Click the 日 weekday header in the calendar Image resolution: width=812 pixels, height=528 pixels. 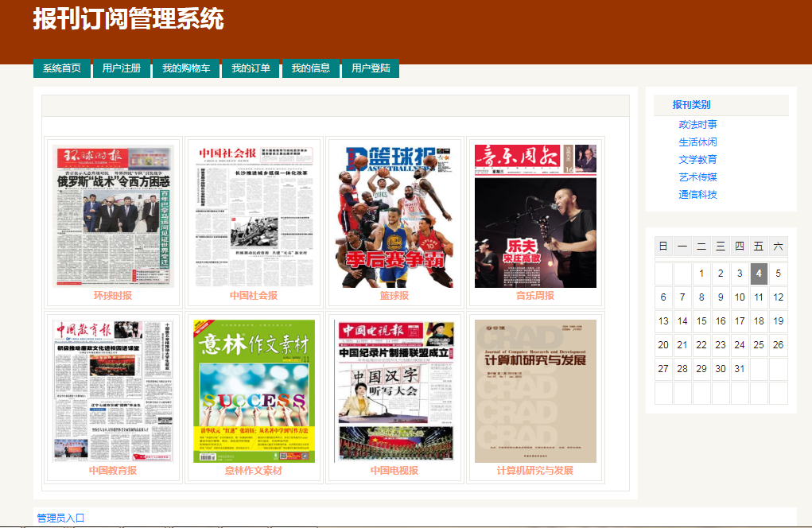click(663, 247)
